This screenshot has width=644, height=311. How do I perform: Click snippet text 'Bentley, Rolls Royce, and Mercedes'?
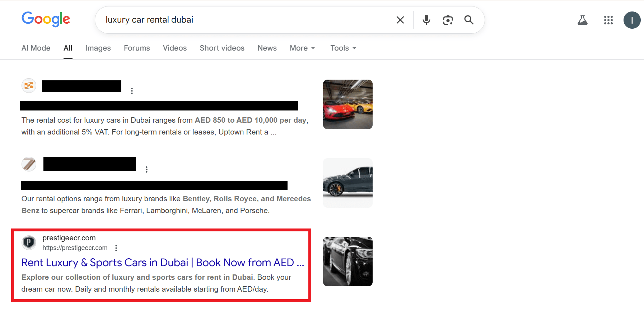point(247,199)
